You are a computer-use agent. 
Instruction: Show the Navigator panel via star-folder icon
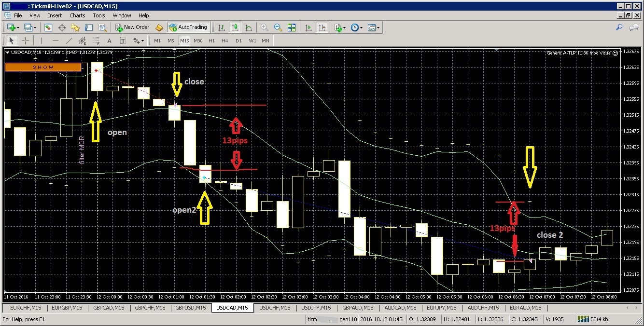[x=75, y=27]
